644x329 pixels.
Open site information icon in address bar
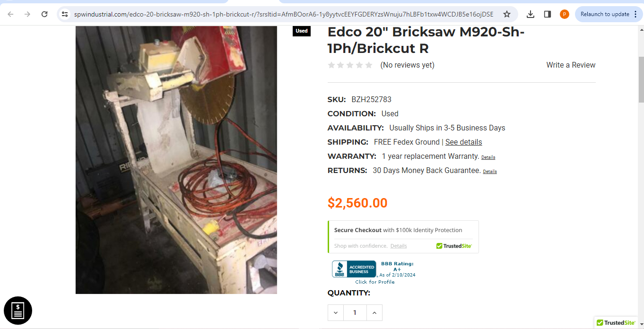pyautogui.click(x=65, y=14)
